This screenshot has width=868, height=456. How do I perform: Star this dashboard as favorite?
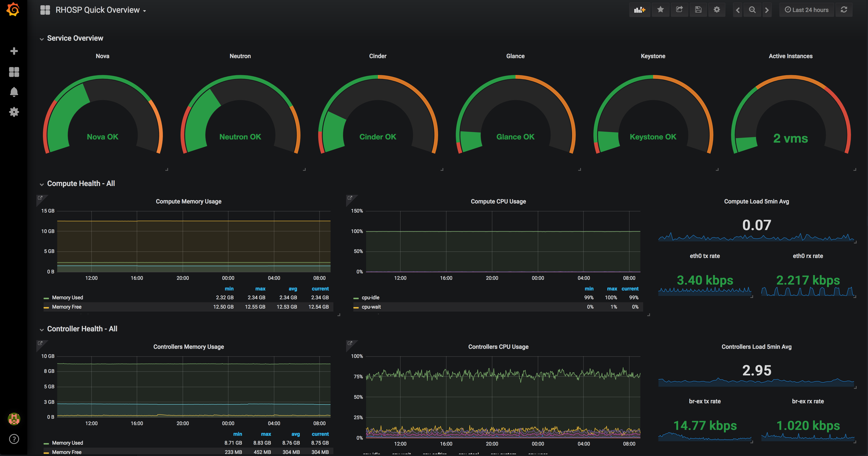point(660,10)
